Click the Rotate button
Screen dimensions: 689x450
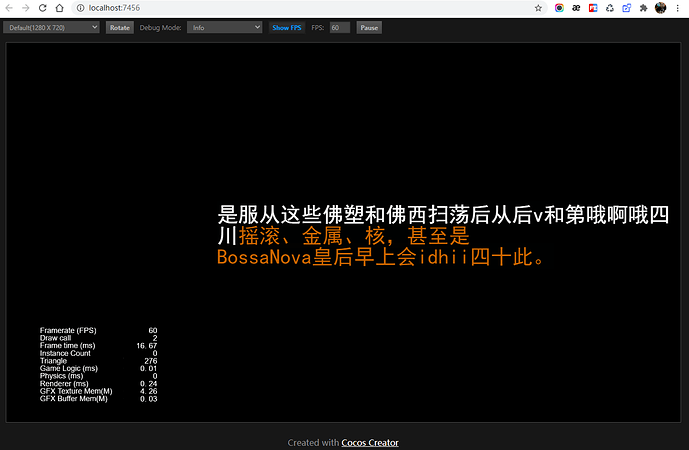(120, 28)
